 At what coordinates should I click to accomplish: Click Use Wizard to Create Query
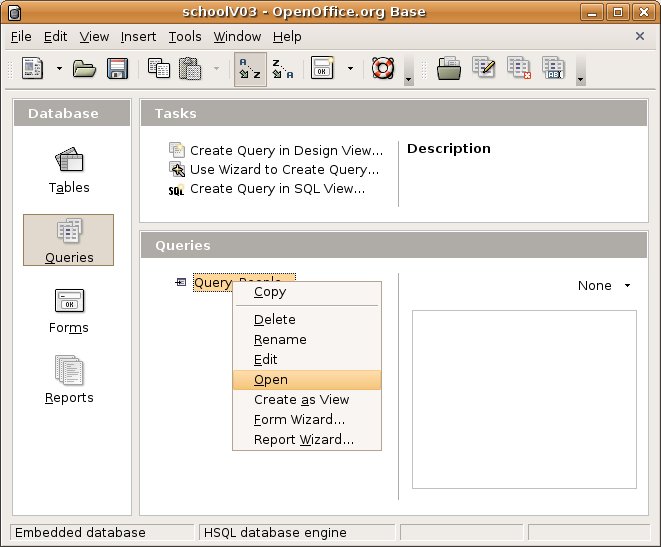pos(285,169)
